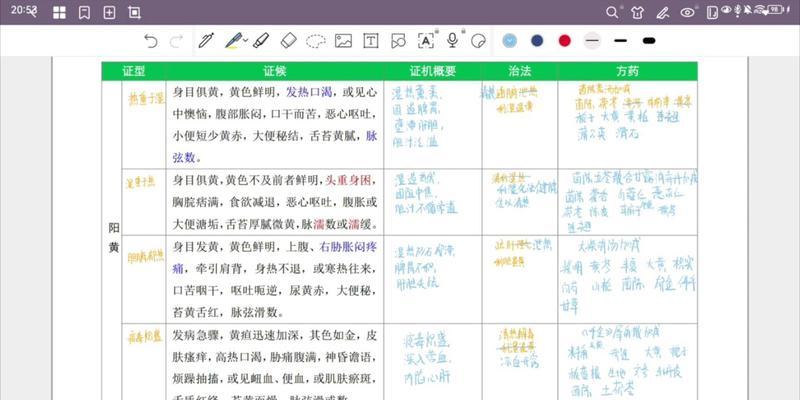Redo the undone stroke
The image size is (800, 400).
point(176,41)
